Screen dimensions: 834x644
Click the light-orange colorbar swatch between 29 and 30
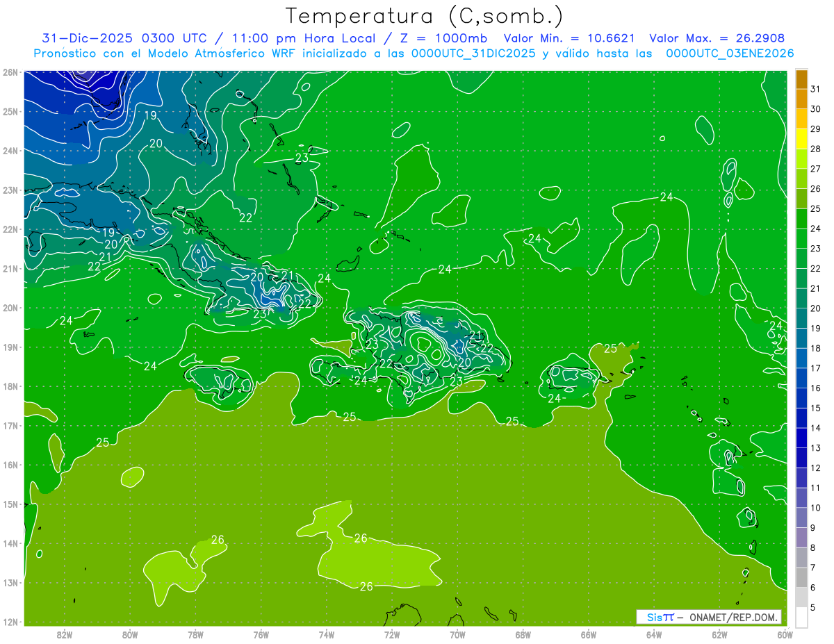pyautogui.click(x=801, y=119)
